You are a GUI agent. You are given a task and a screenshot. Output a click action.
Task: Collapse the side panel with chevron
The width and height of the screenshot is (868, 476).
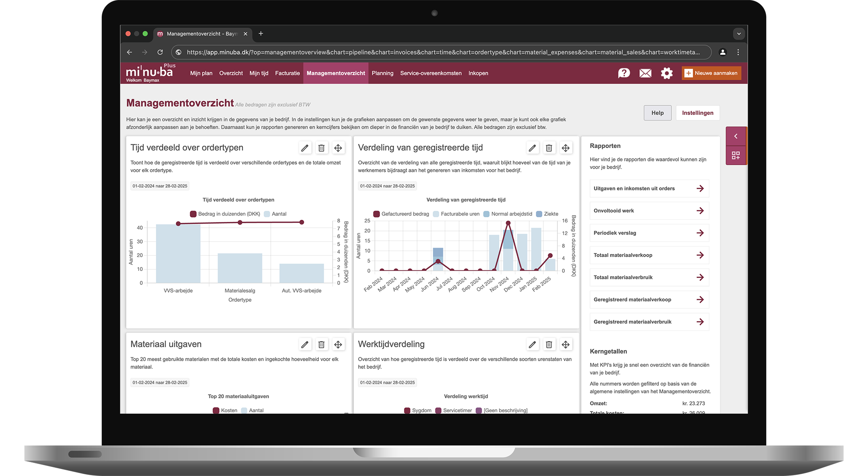click(736, 136)
